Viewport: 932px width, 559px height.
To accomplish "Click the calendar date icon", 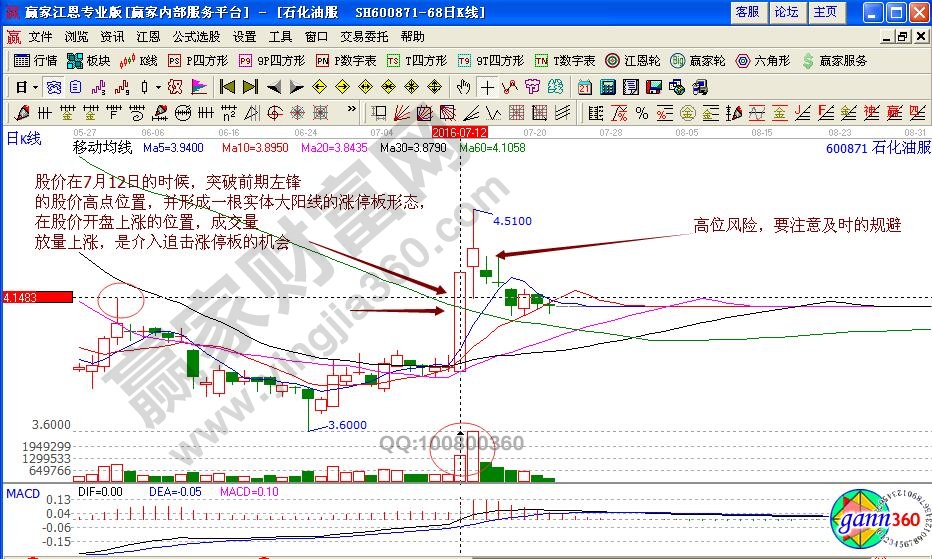I will tap(584, 87).
